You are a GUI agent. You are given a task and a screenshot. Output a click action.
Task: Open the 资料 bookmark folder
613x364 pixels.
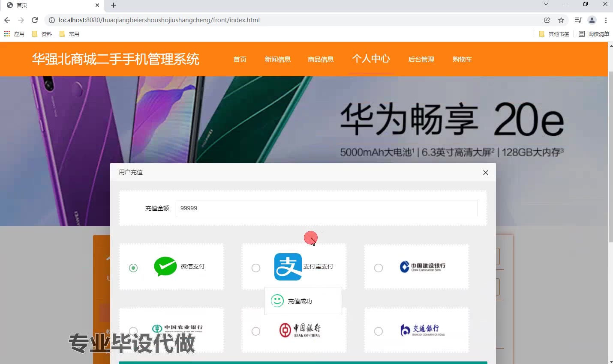(42, 34)
